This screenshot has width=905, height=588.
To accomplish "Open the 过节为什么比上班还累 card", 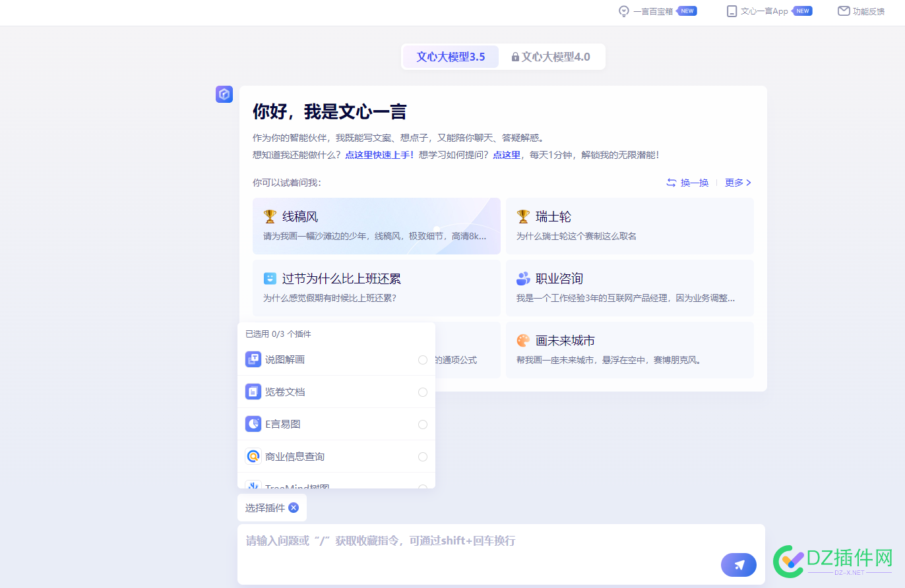I will click(x=377, y=288).
